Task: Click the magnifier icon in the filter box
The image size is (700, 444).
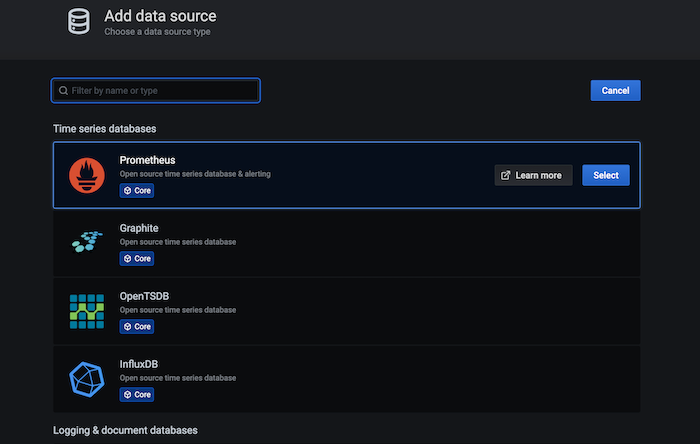Action: [x=63, y=91]
